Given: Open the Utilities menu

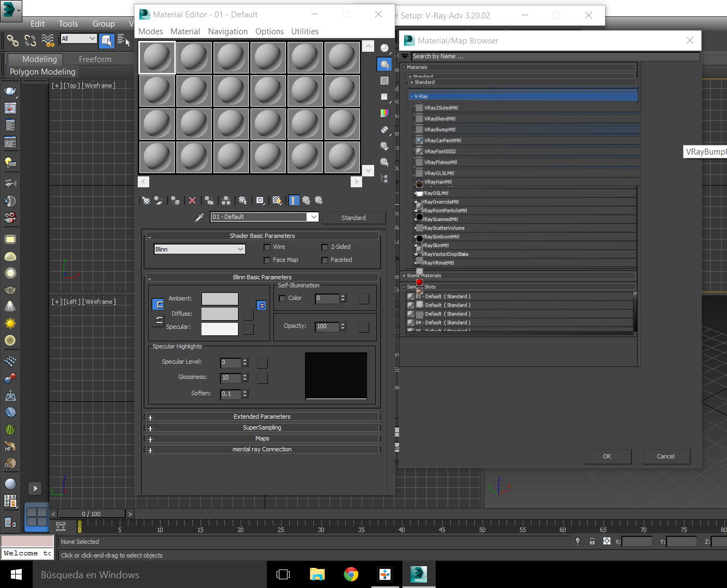Looking at the screenshot, I should point(305,32).
